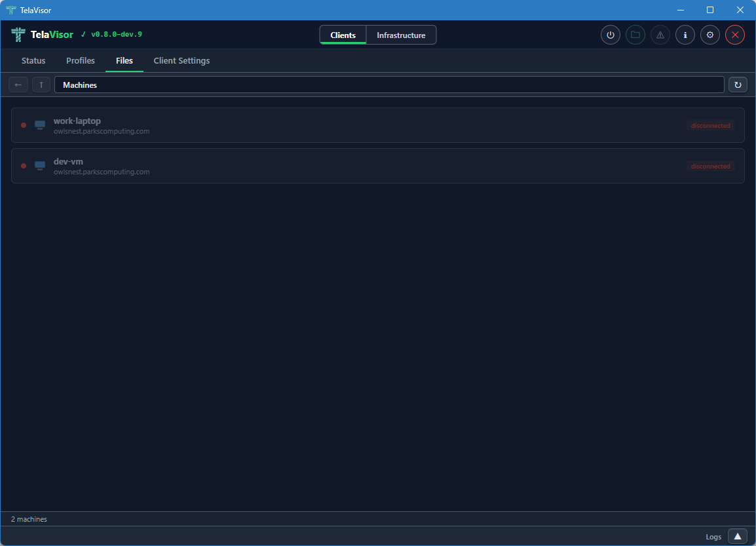
Task: Open settings with the gear icon
Action: [x=710, y=35]
